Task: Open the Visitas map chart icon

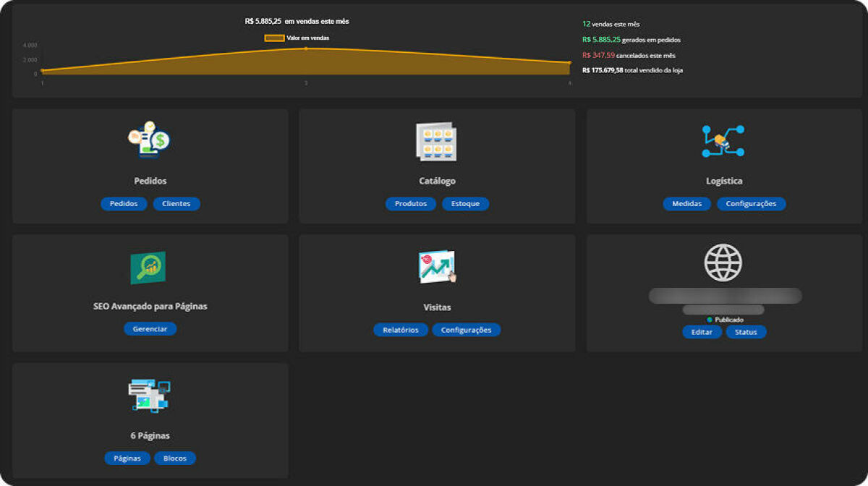Action: pyautogui.click(x=436, y=266)
